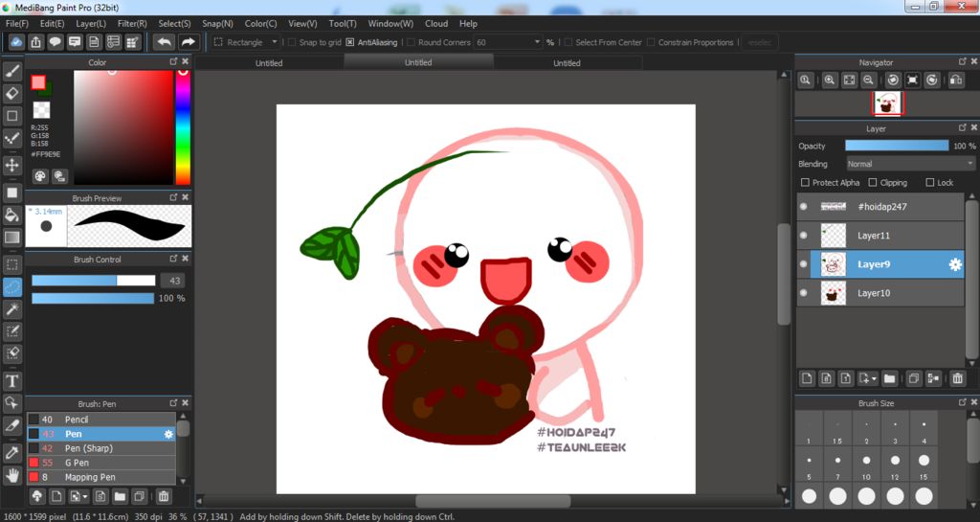Image resolution: width=980 pixels, height=522 pixels.
Task: Click the Undo arrow in the toolbar
Action: [165, 42]
